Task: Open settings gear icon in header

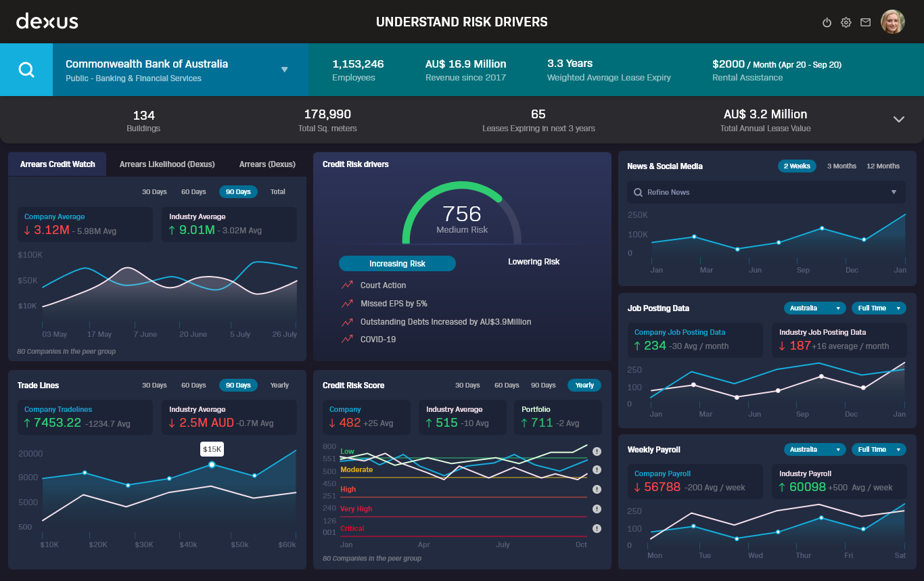Action: (x=846, y=22)
